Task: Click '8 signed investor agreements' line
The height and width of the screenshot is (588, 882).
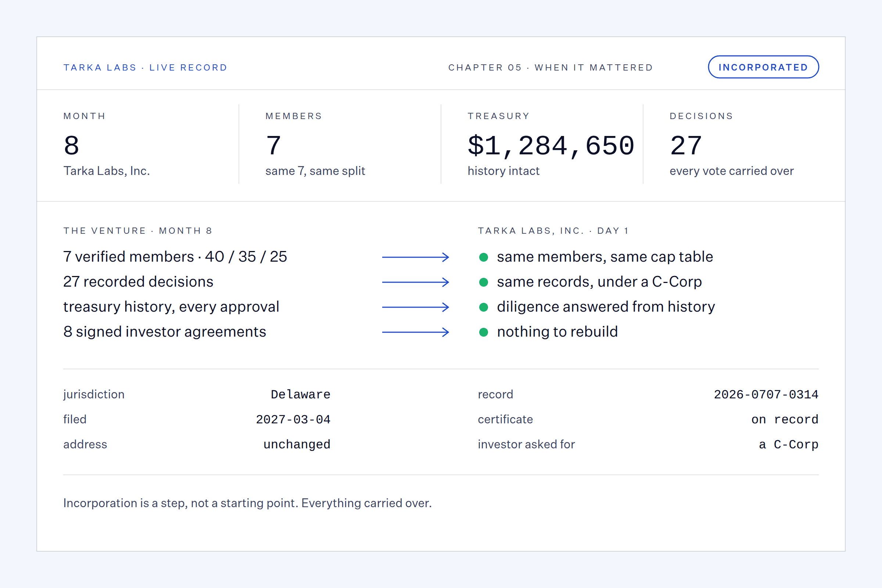Action: coord(165,332)
